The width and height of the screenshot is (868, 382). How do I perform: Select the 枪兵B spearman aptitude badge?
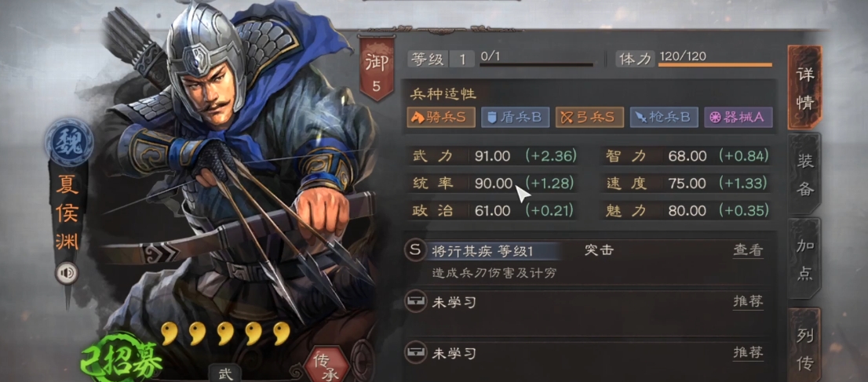coord(664,118)
